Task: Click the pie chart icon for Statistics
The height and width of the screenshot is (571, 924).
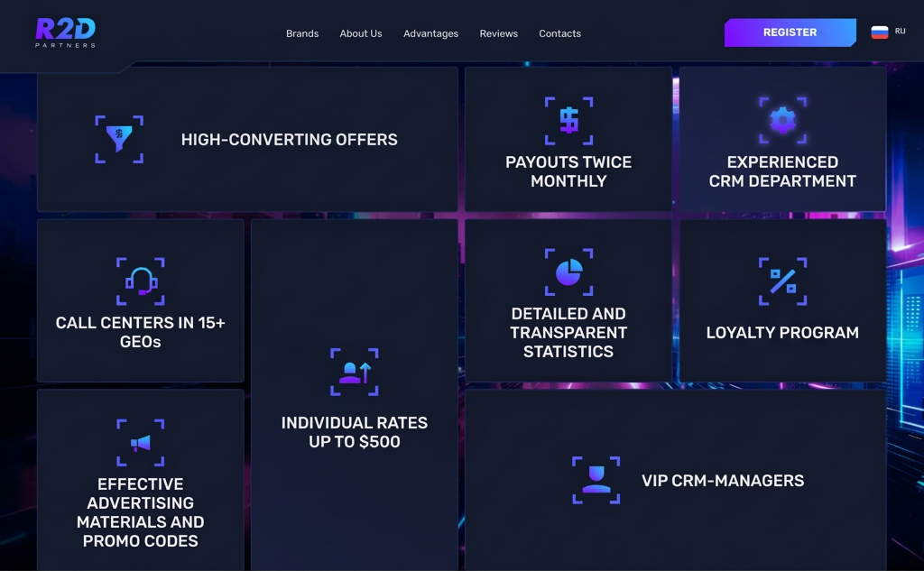Action: [568, 272]
